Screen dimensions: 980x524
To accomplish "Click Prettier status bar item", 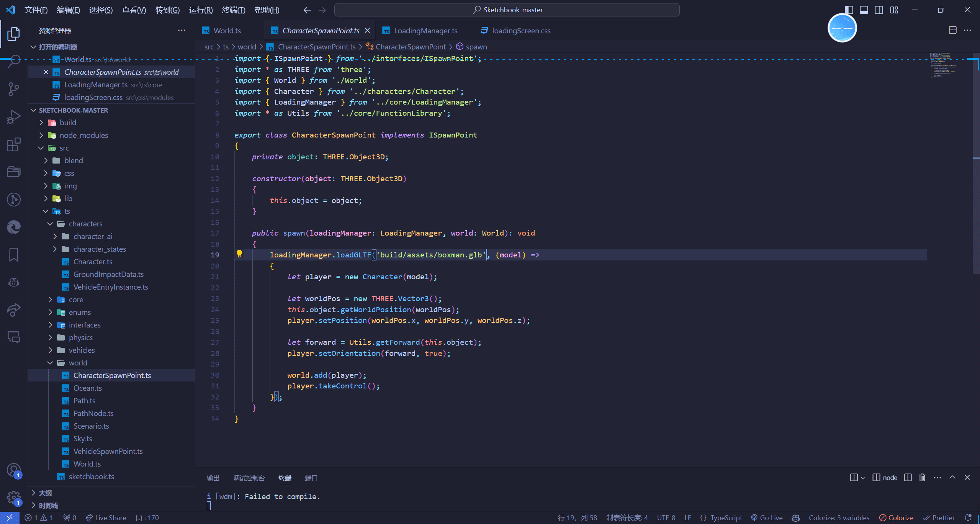I will pyautogui.click(x=939, y=517).
